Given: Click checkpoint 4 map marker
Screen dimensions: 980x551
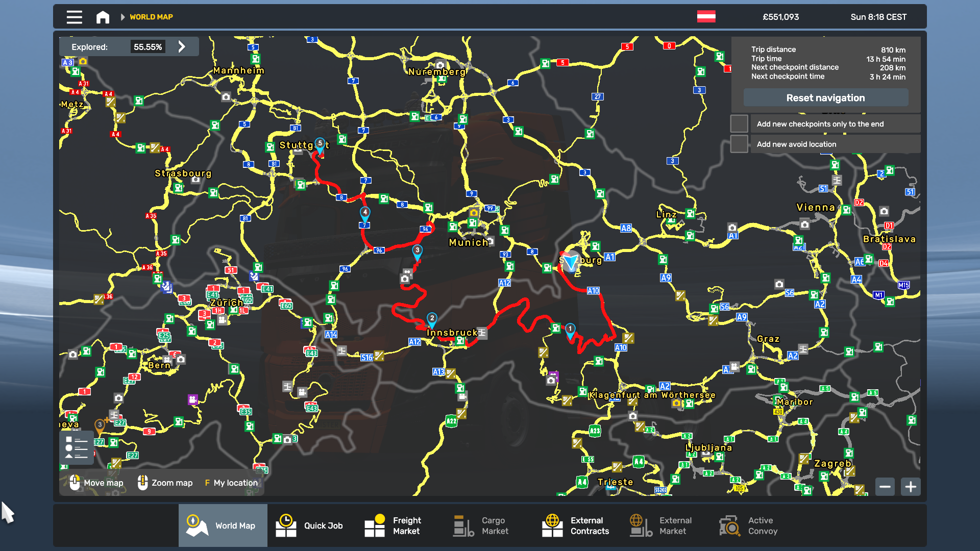Looking at the screenshot, I should (x=365, y=213).
